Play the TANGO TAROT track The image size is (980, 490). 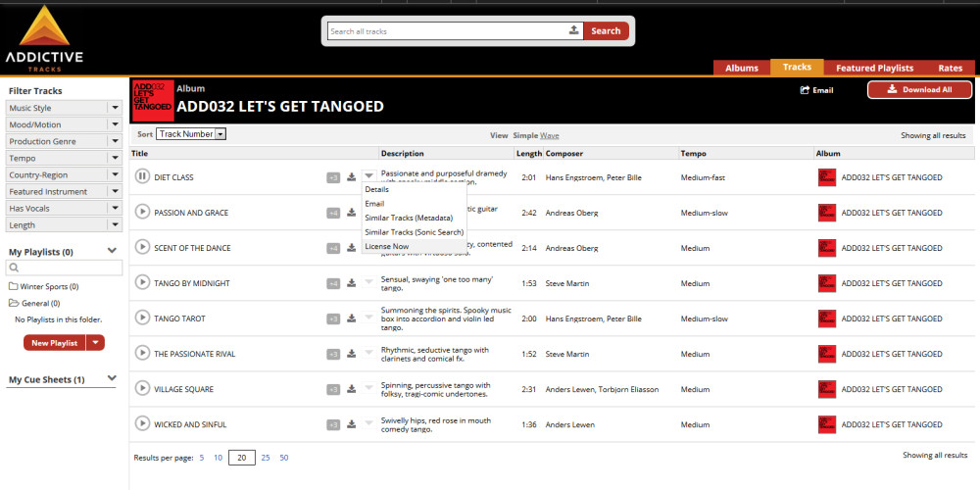142,318
